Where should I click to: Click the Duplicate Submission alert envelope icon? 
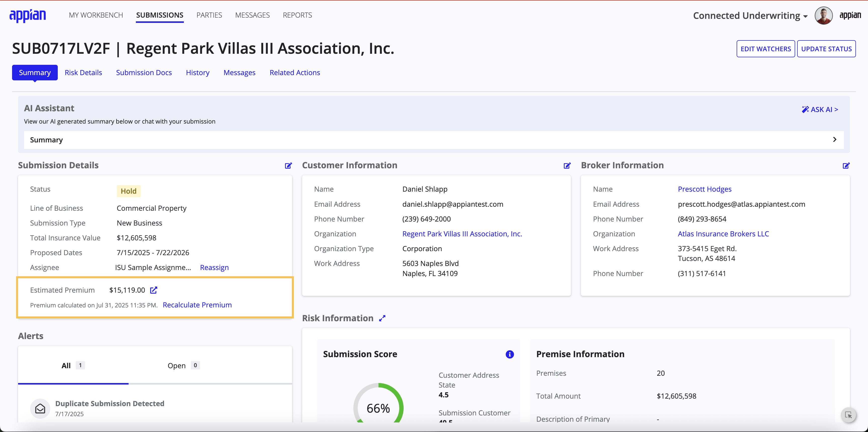click(x=40, y=408)
